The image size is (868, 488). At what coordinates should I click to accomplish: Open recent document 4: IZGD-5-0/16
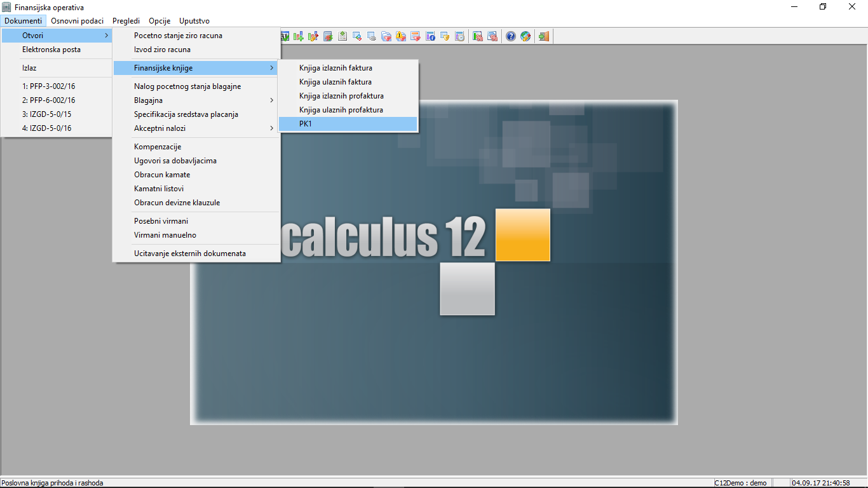(x=57, y=128)
